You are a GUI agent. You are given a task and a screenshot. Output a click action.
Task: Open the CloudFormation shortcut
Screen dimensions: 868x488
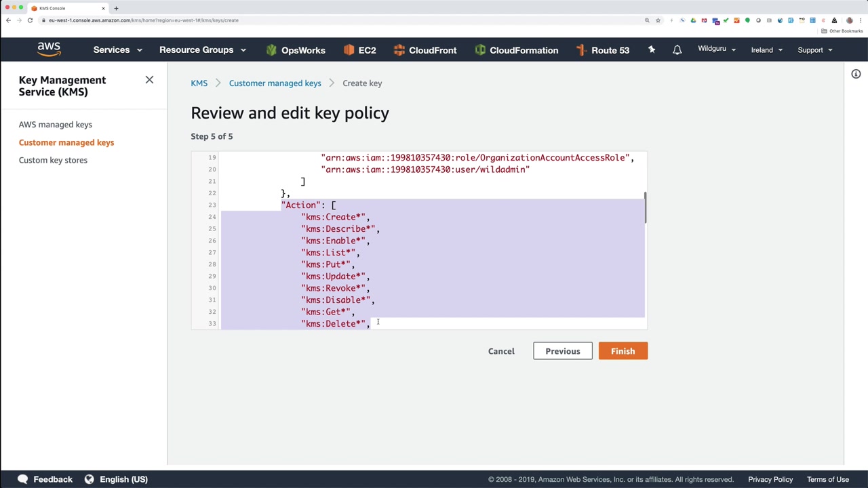(x=516, y=50)
